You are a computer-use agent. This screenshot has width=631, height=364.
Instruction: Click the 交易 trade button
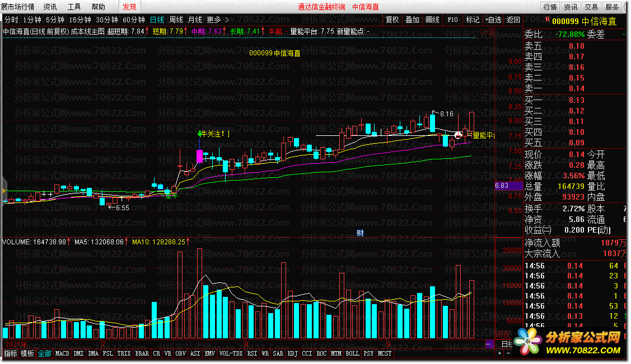(591, 7)
